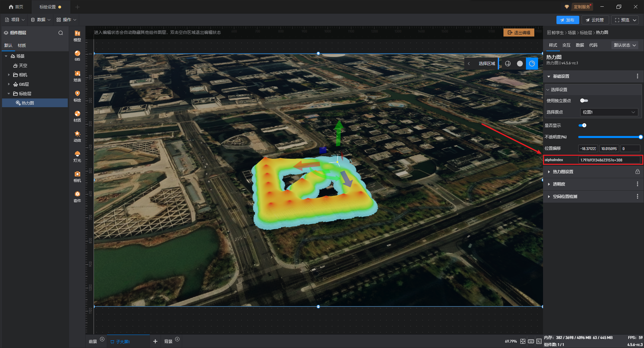Add a background with the 背景 plus icon
Screen dimensions: 644x348
click(x=177, y=339)
